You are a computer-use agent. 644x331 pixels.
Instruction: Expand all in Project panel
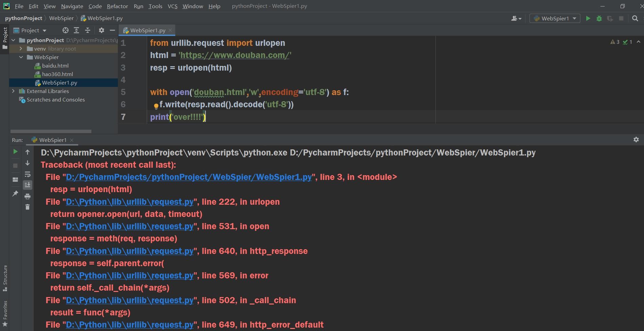[x=76, y=30]
